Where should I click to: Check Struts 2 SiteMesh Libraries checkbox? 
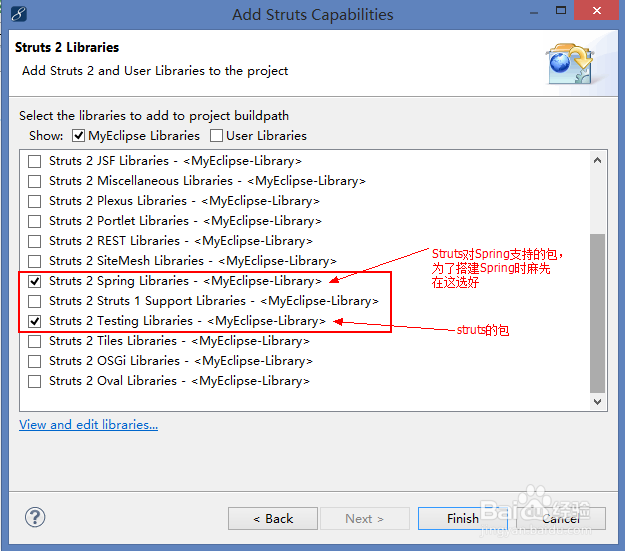(x=35, y=261)
